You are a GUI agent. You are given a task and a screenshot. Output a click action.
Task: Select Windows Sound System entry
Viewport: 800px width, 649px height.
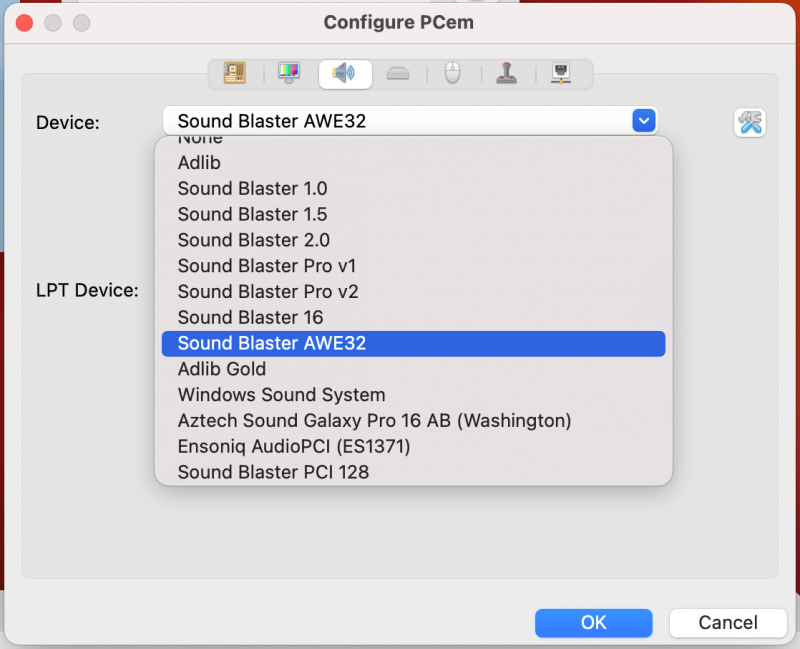click(x=281, y=395)
